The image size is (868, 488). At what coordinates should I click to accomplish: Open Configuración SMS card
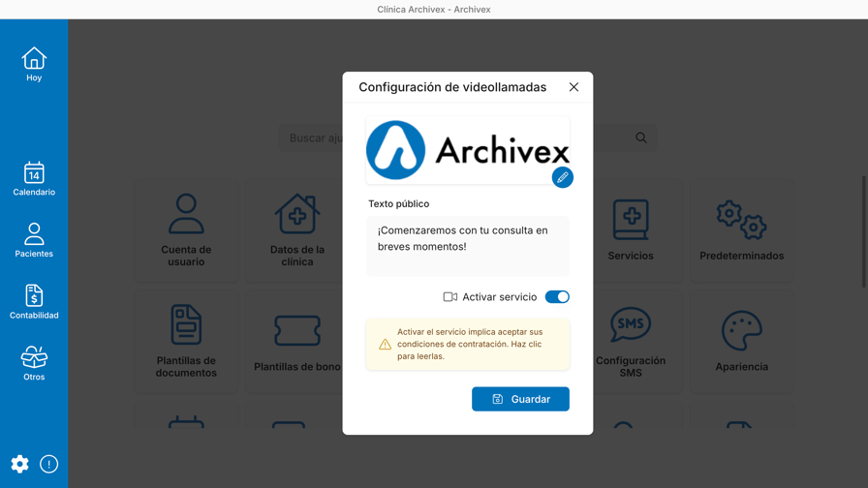click(631, 342)
